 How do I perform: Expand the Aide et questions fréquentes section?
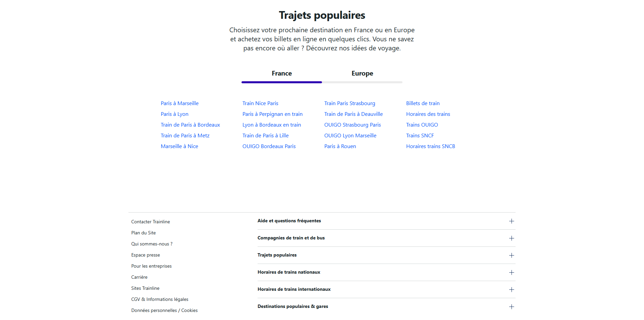coord(386,221)
